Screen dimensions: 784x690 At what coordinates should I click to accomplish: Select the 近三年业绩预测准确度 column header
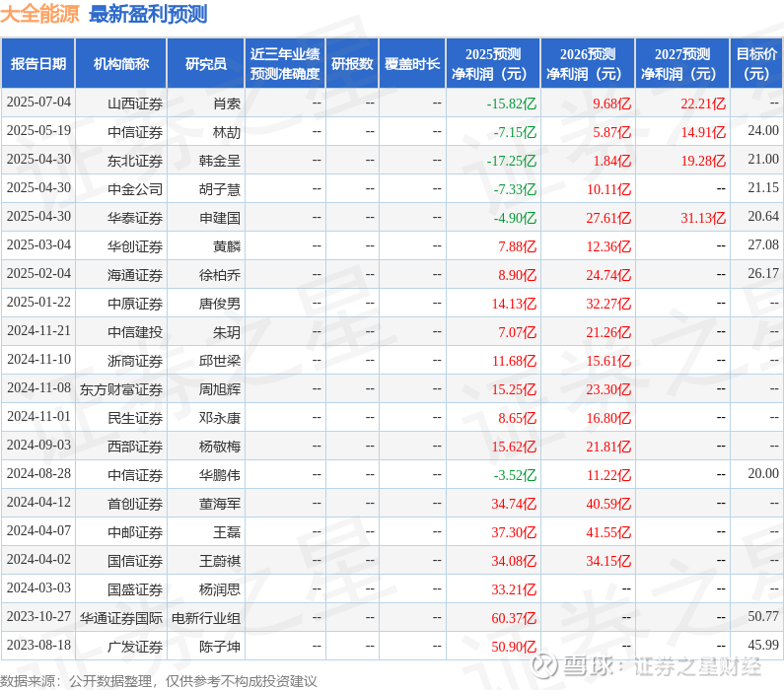coord(285,64)
